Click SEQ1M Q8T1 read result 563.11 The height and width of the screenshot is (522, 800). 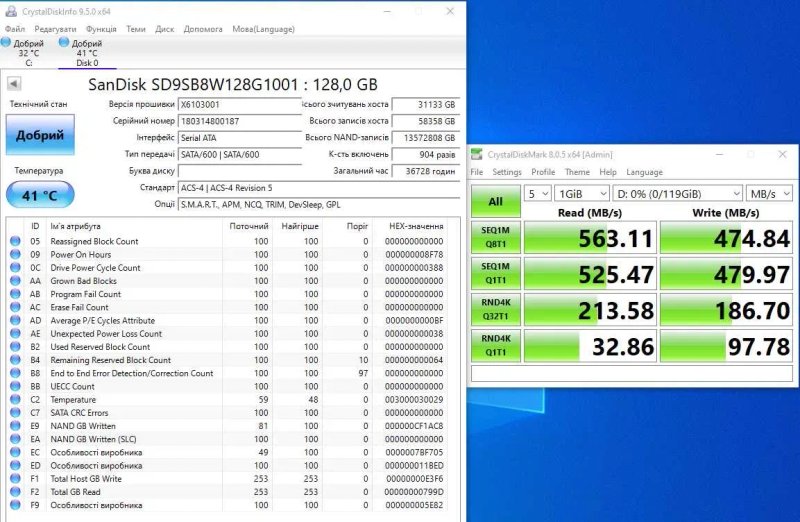pos(590,237)
